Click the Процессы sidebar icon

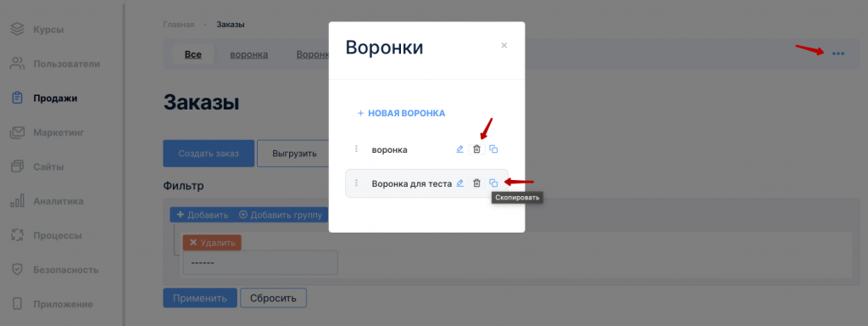[x=17, y=236]
